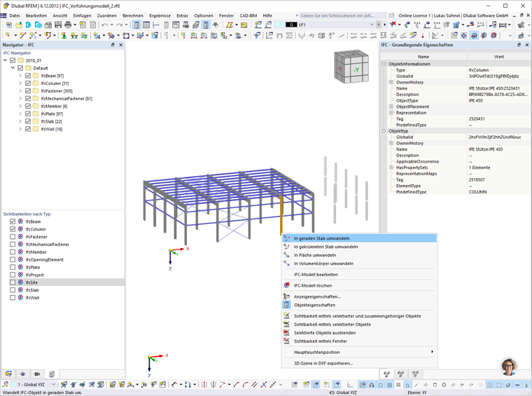Click the scripting console toolbar icon
Screen dimensions: 532x396
pyautogui.click(x=176, y=25)
